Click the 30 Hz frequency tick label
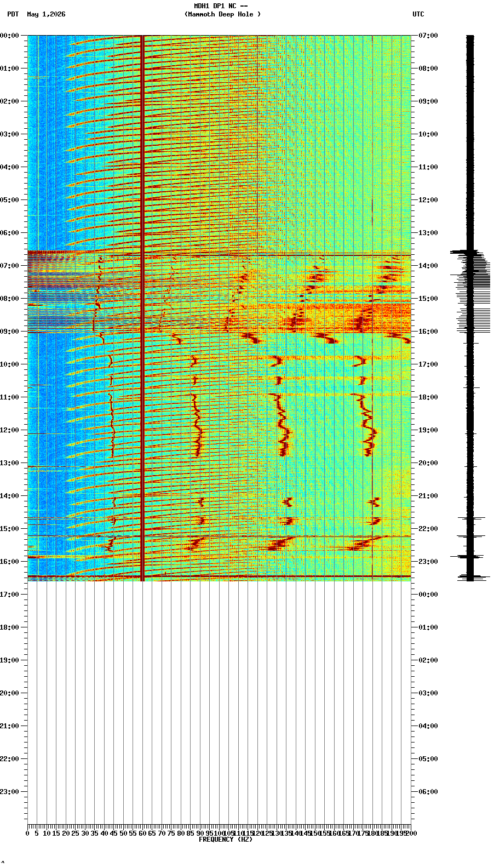Image resolution: width=494 pixels, height=868 pixels. point(85,833)
